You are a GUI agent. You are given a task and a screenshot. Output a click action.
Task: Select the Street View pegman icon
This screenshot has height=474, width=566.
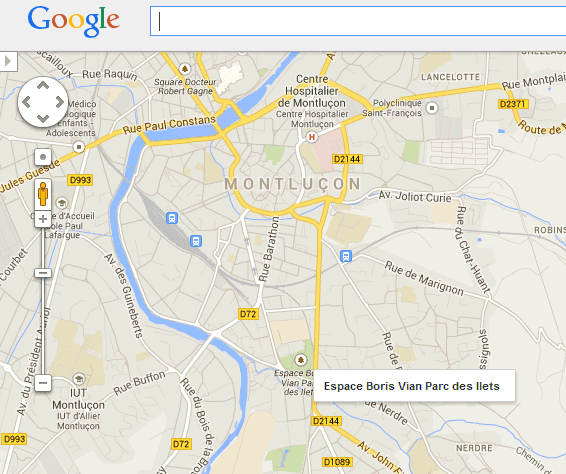click(43, 194)
